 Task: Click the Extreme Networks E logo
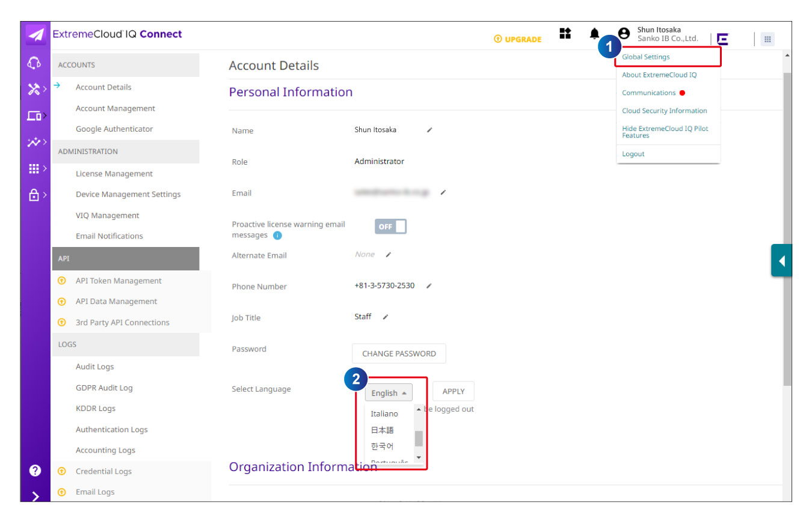(x=722, y=39)
